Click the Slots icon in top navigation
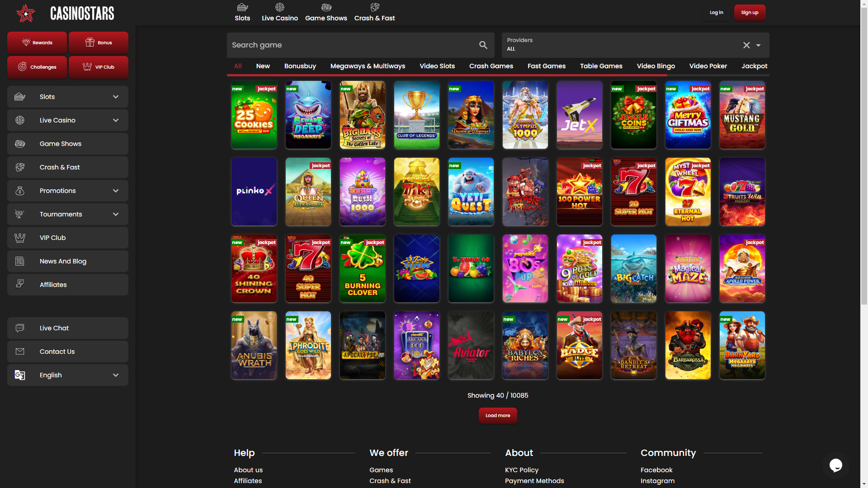This screenshot has width=868, height=488. pos(242,7)
